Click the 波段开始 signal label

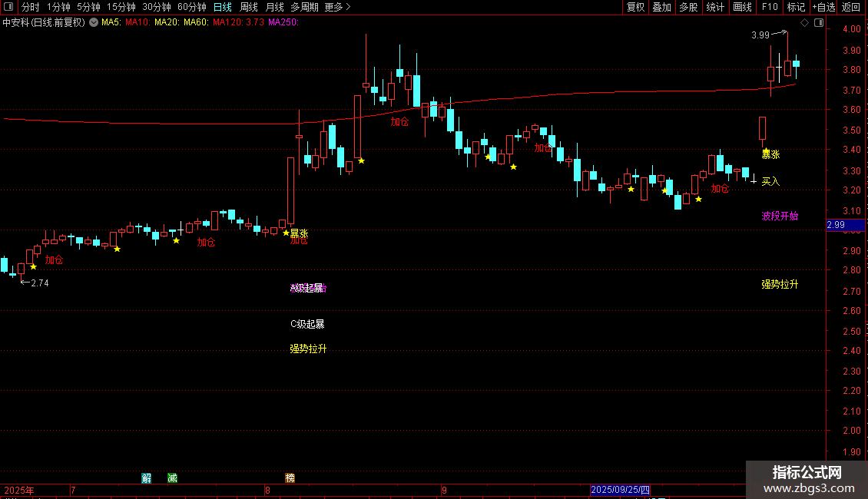coord(780,216)
